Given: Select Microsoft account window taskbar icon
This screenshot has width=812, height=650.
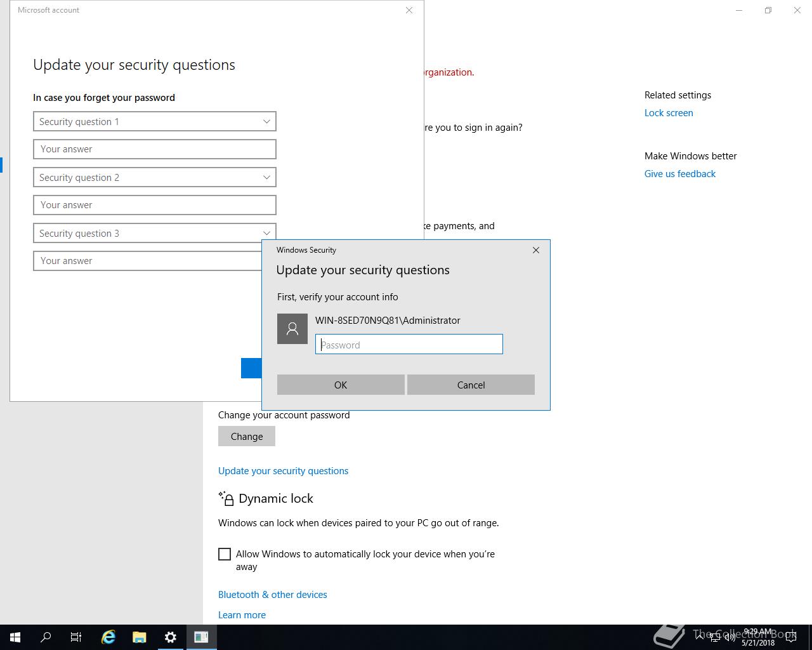Looking at the screenshot, I should pos(201,637).
